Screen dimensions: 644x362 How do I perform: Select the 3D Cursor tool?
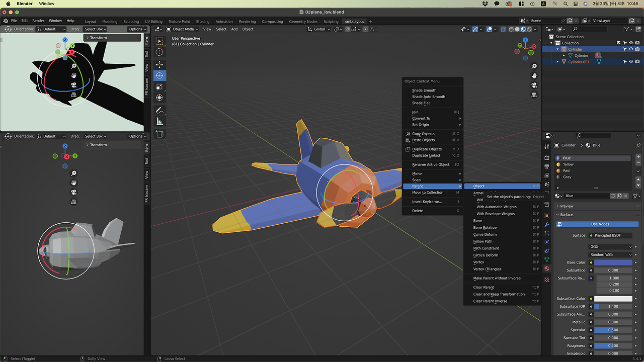tap(159, 52)
